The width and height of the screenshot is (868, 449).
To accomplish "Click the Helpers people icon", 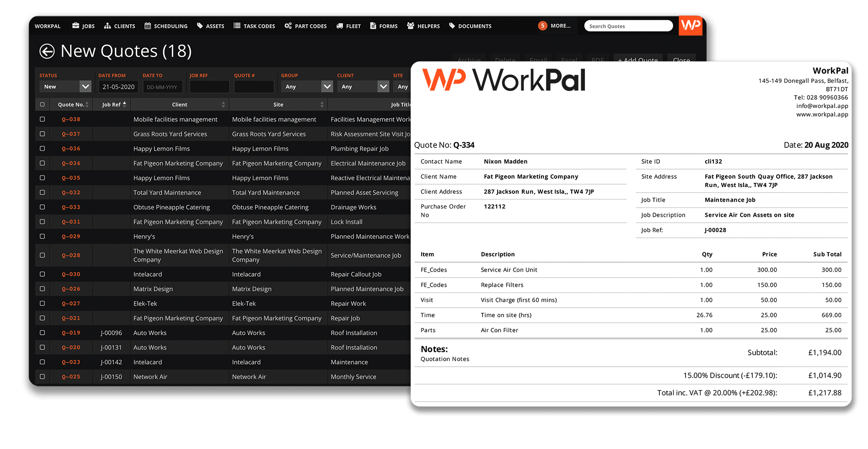I will [x=410, y=26].
